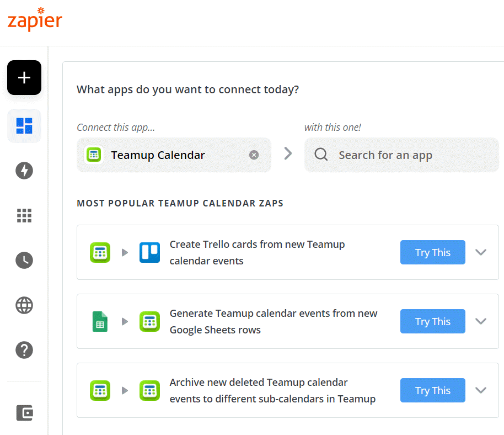
Task: Open the Help question mark icon
Action: (24, 350)
